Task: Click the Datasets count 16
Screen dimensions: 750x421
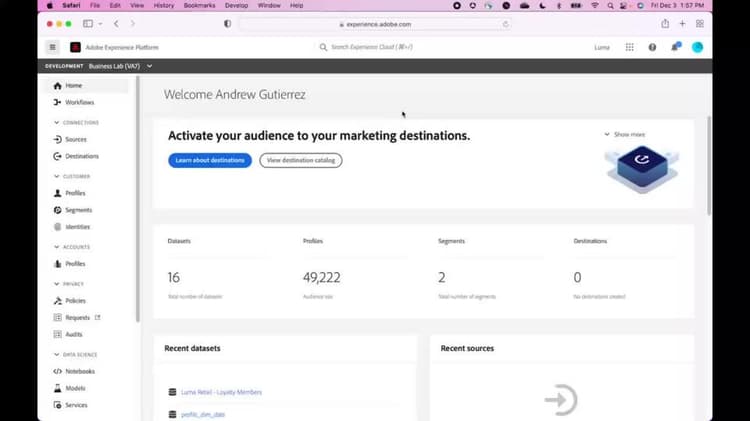Action: coord(174,277)
